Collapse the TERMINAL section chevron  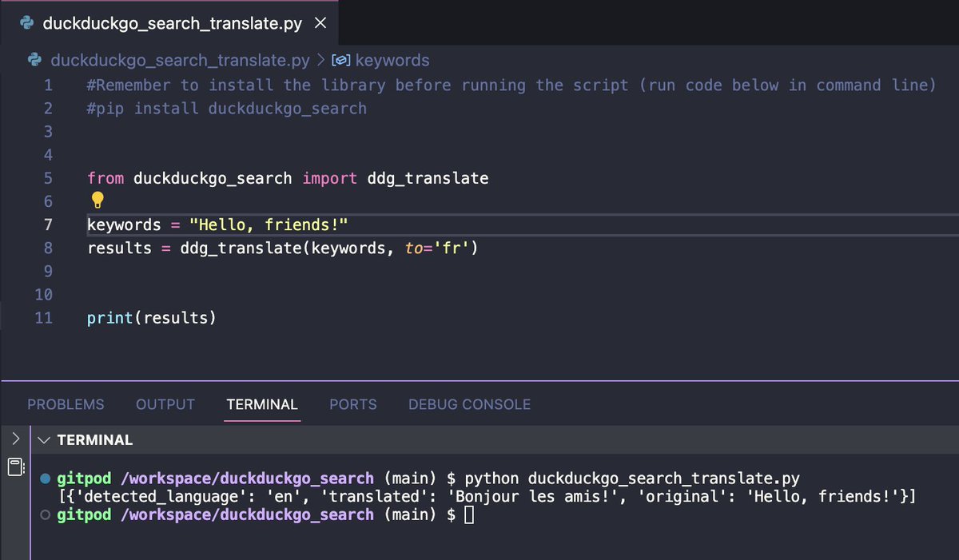(45, 439)
